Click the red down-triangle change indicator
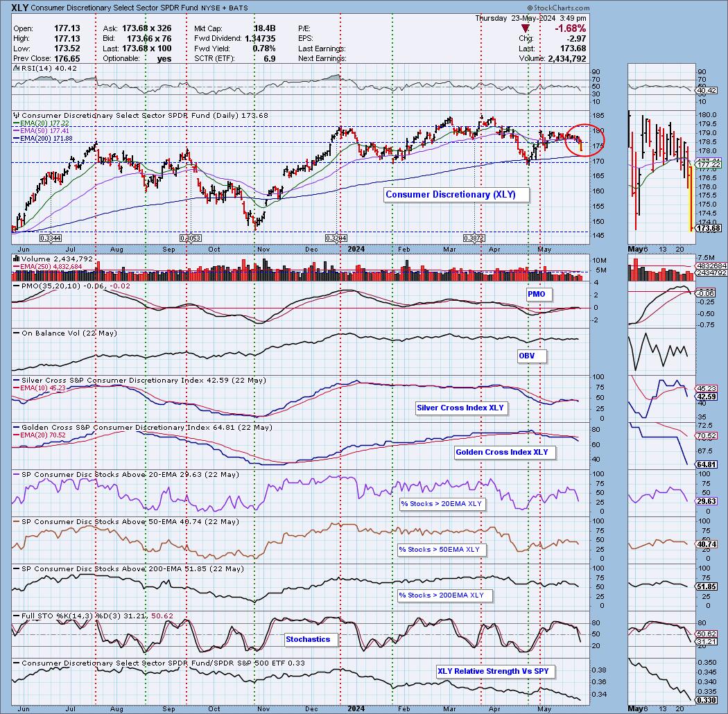The height and width of the screenshot is (714, 728). [x=525, y=29]
